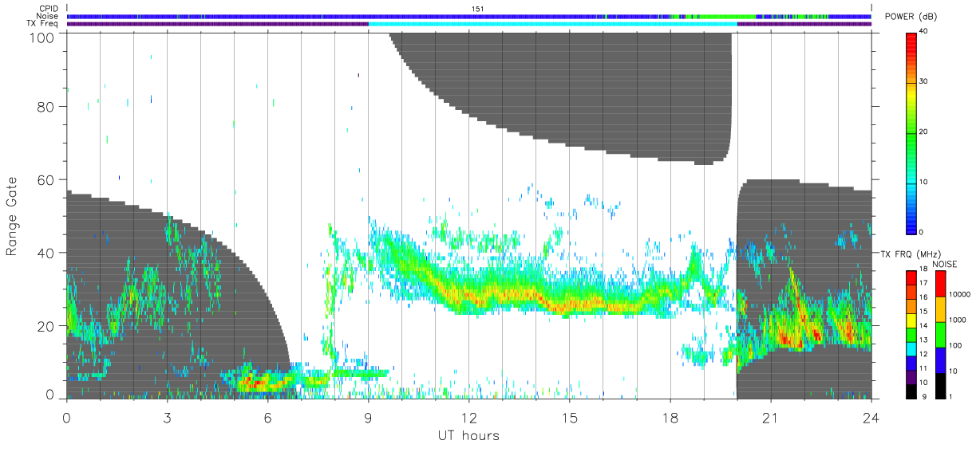980x452 pixels.
Task: Click the cyan segment of the TX Freq strip
Action: pos(553,24)
